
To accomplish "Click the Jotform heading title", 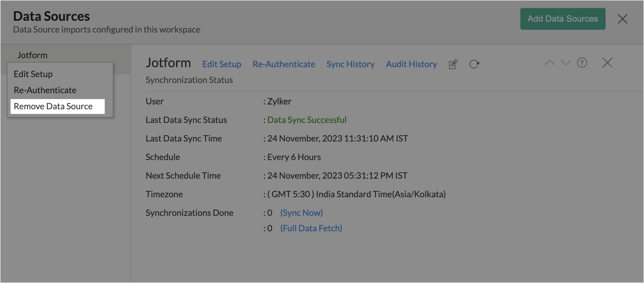I will click(x=168, y=63).
